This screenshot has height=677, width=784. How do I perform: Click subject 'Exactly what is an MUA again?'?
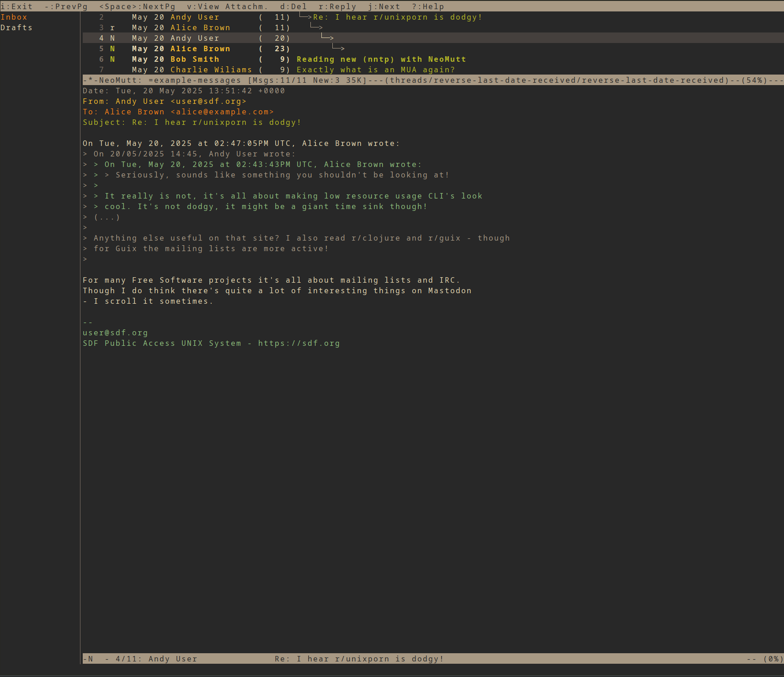(x=376, y=70)
